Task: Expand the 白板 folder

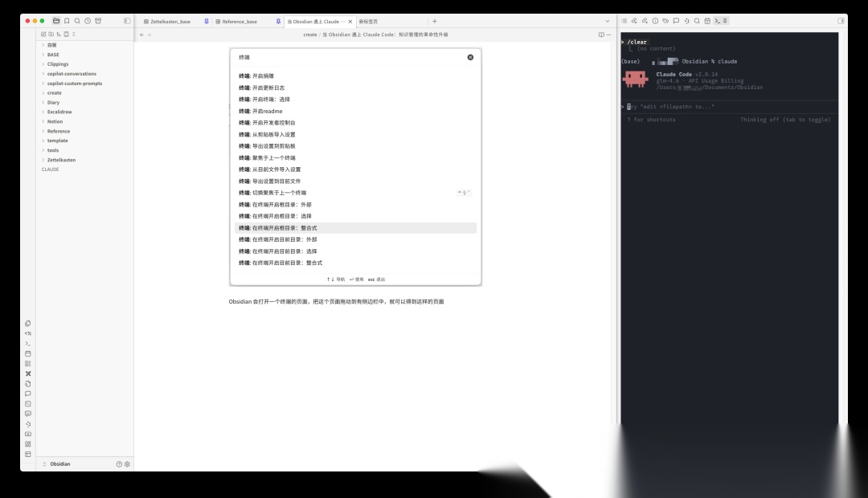Action: pyautogui.click(x=51, y=45)
